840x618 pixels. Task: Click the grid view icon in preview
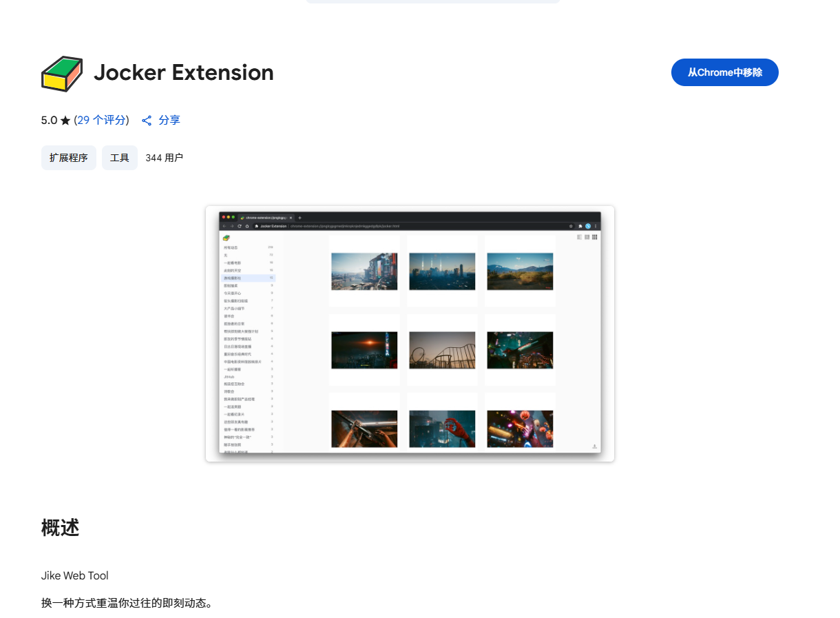coord(595,237)
